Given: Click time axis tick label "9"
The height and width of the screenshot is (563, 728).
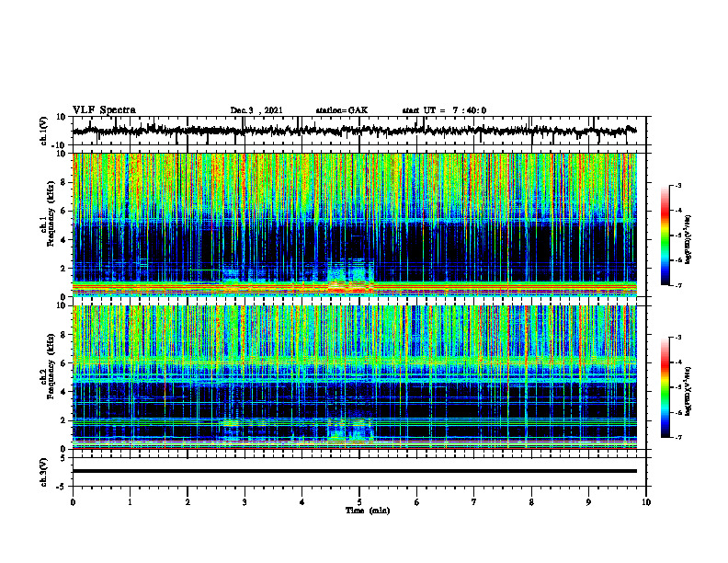Looking at the screenshot, I should pyautogui.click(x=588, y=502).
